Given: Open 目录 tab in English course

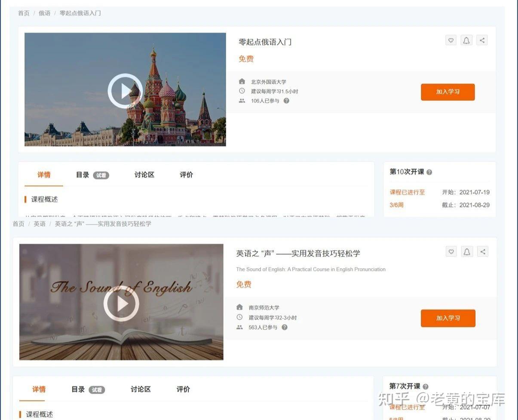Looking at the screenshot, I should 78,389.
